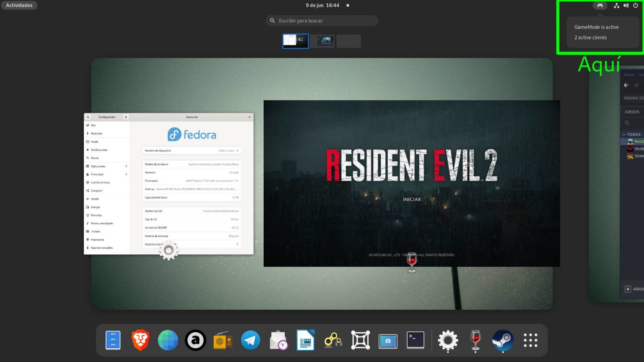
Task: Open the Actualizaciones row chevron
Action: click(x=237, y=244)
